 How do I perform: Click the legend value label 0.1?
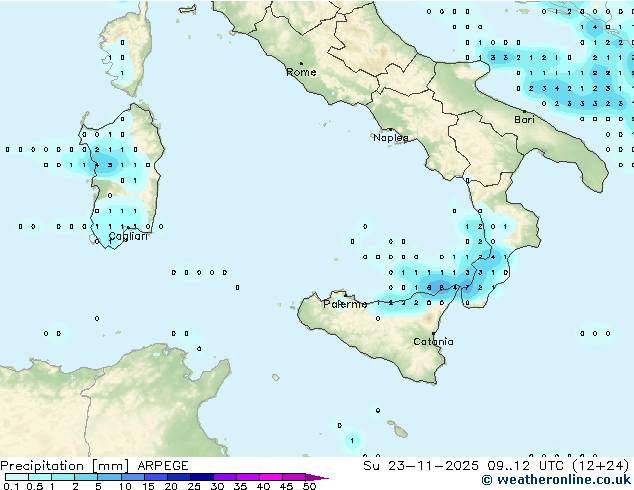[x=10, y=486]
